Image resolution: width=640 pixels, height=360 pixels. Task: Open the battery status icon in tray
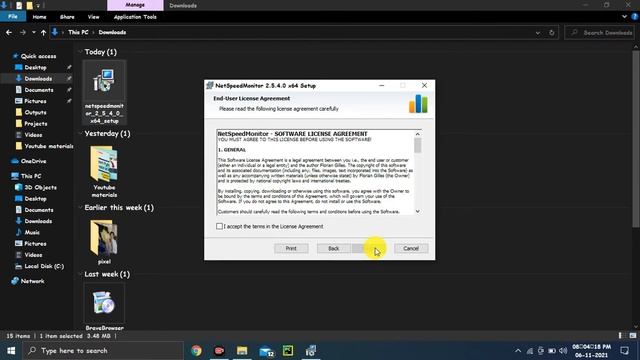tap(552, 351)
